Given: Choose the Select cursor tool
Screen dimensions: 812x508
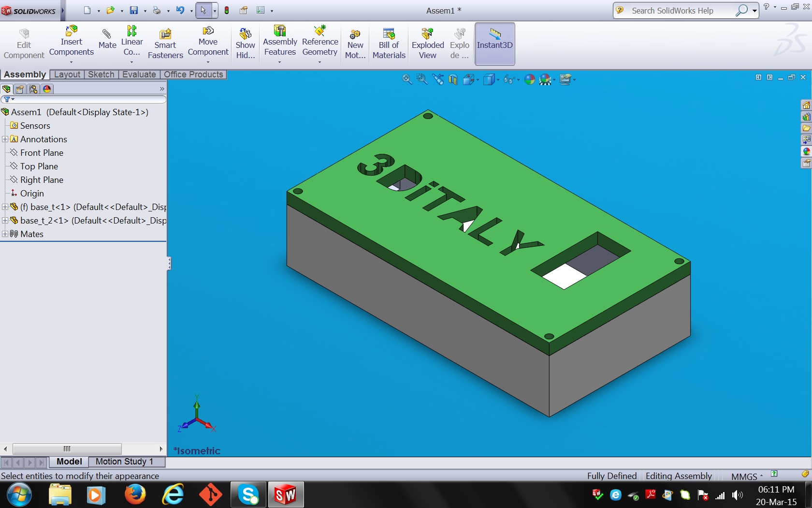Looking at the screenshot, I should point(203,10).
